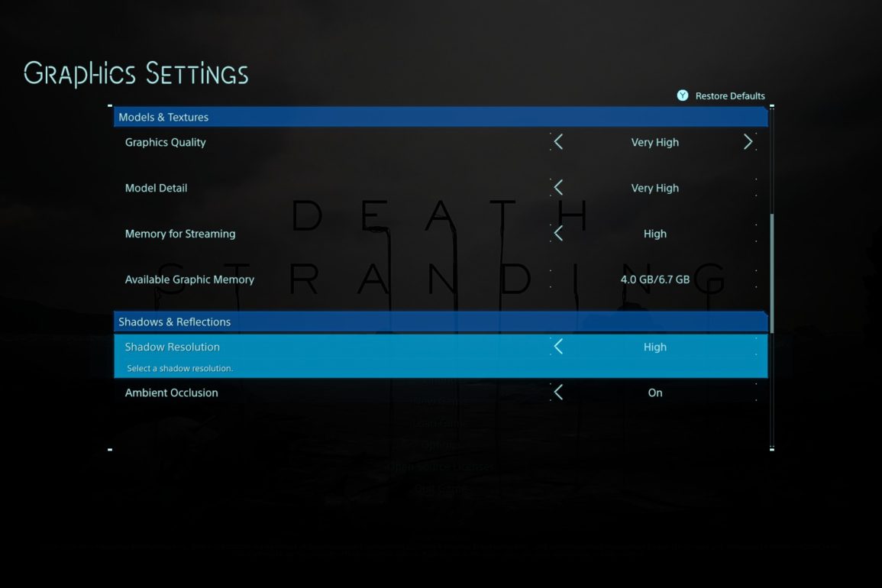Click the Shadow Resolution value High

tap(654, 347)
